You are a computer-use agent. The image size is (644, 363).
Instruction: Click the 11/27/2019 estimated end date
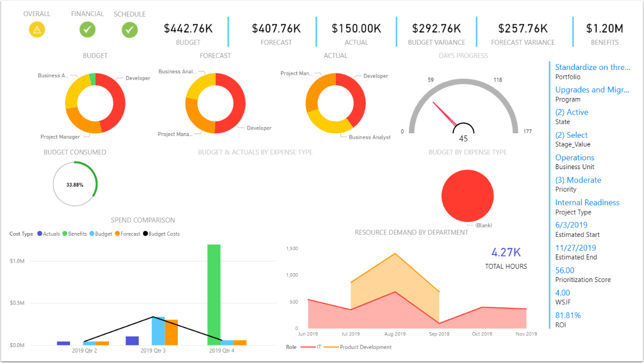[575, 248]
